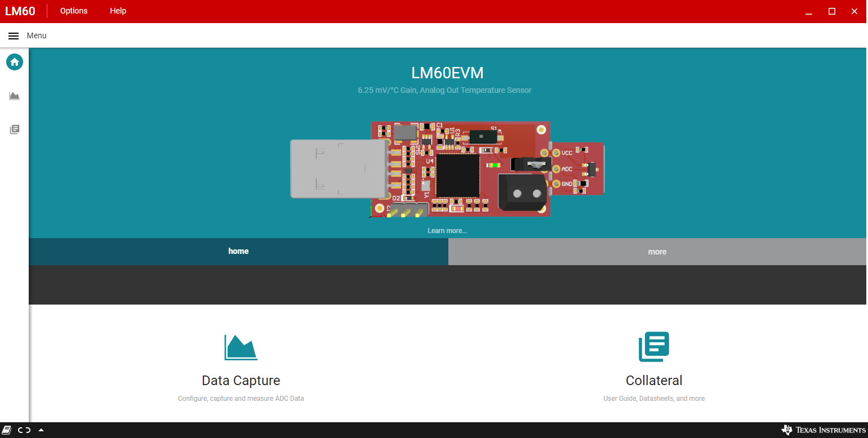The width and height of the screenshot is (868, 438).
Task: Click the large Data Capture chart icon
Action: (241, 347)
